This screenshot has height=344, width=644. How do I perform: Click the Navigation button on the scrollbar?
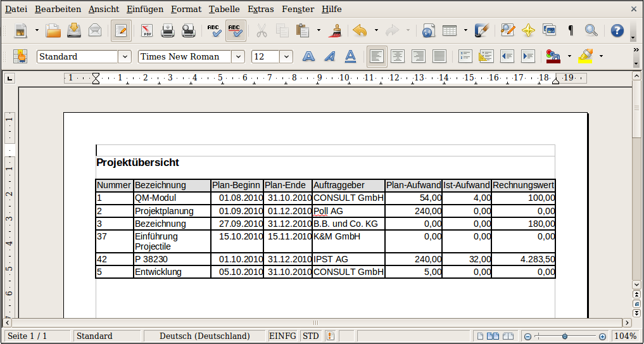click(x=636, y=303)
